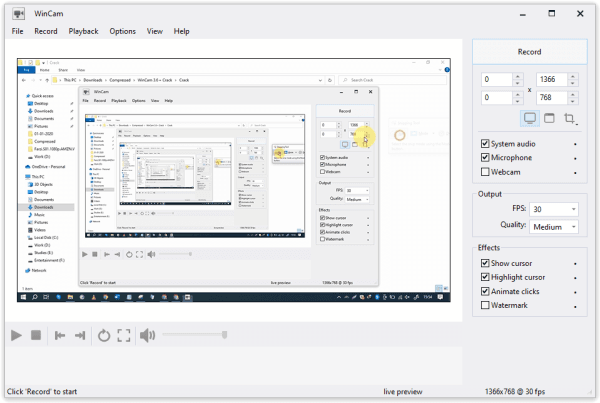
Task: Decrease the 768 height value
Action: [573, 101]
